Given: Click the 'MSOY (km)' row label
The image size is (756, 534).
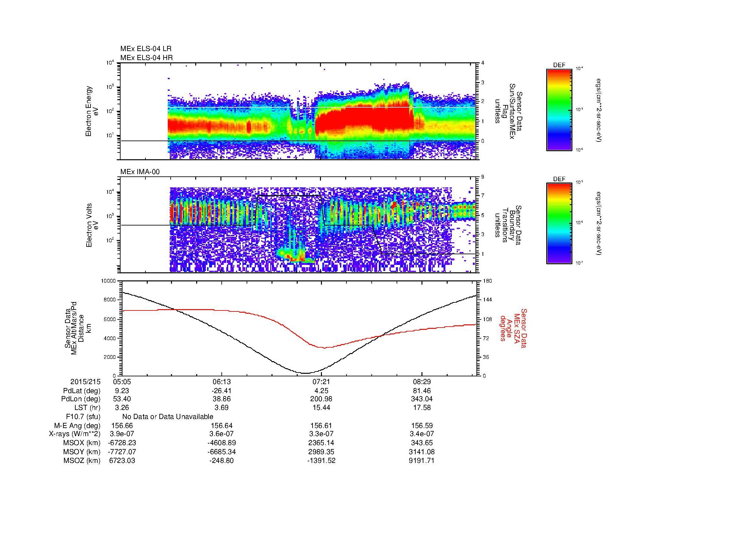Looking at the screenshot, I should tap(82, 452).
